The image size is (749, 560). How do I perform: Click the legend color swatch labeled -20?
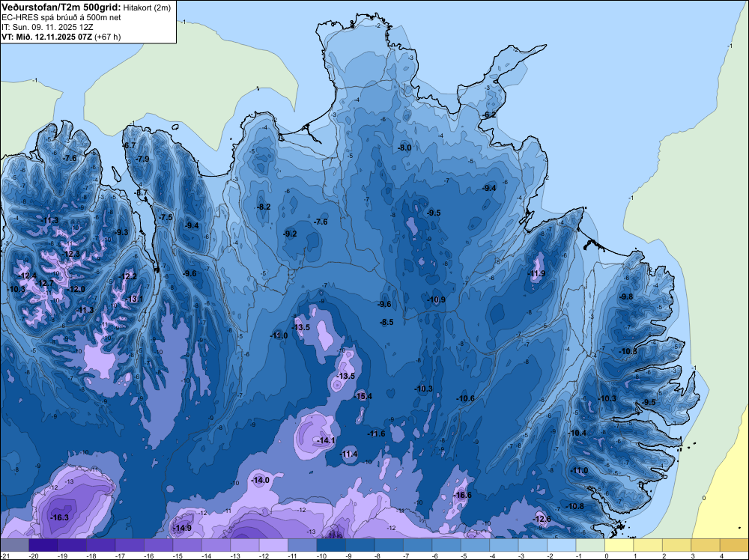point(43,545)
